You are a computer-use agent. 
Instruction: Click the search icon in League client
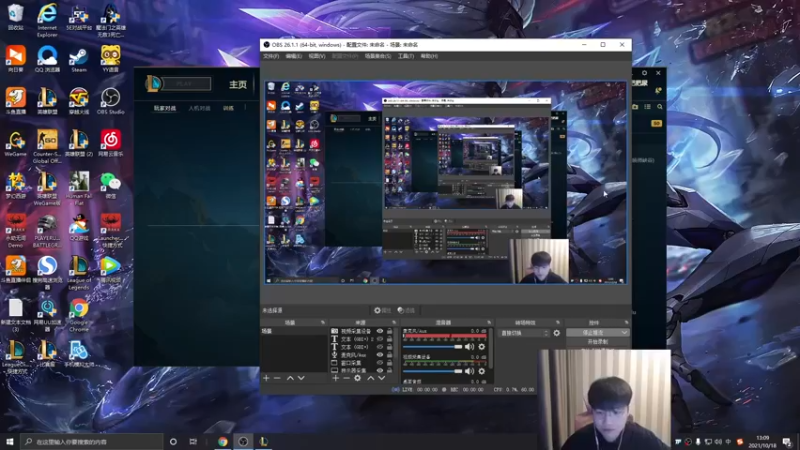tap(660, 107)
